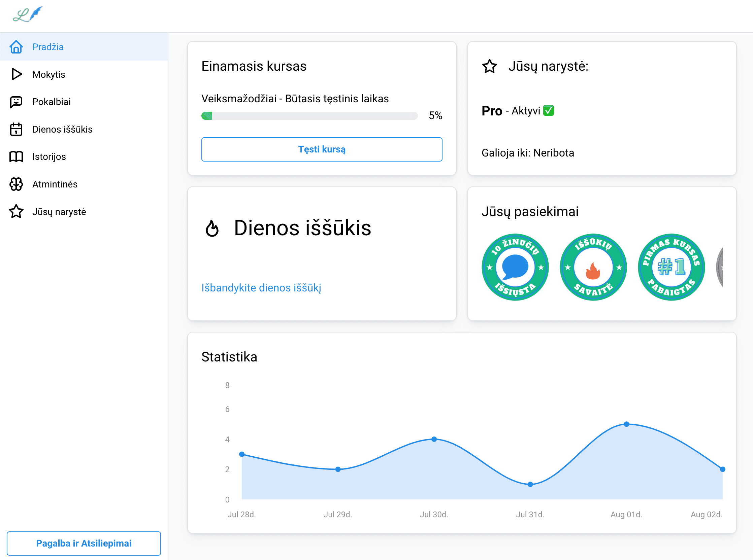Click the green checkmark after Aktyvi
753x560 pixels.
pos(549,110)
